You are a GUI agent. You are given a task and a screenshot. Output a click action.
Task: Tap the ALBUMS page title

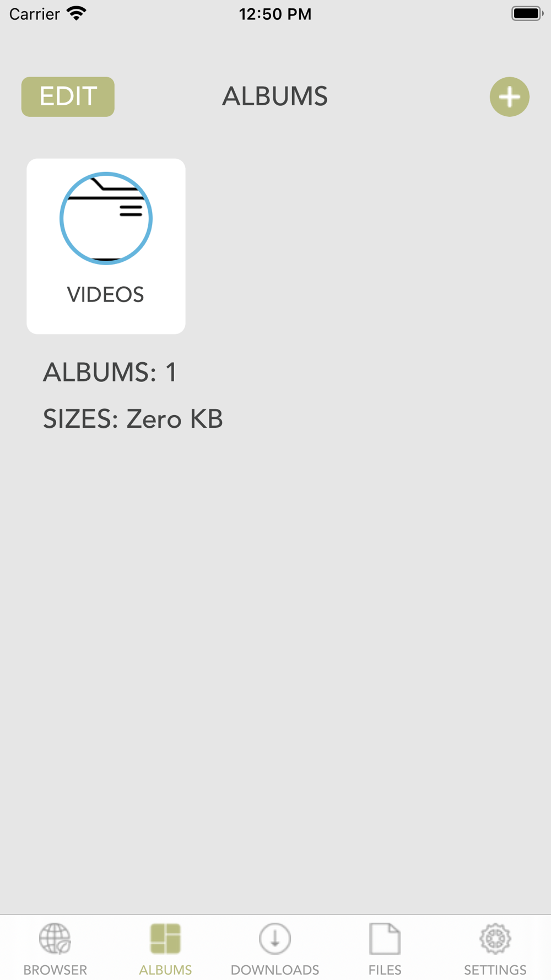point(275,96)
